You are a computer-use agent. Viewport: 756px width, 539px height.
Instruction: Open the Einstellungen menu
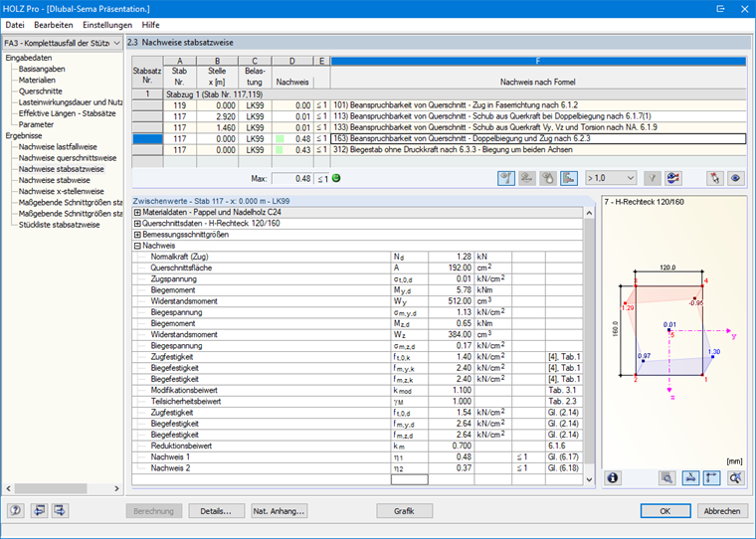coord(106,23)
